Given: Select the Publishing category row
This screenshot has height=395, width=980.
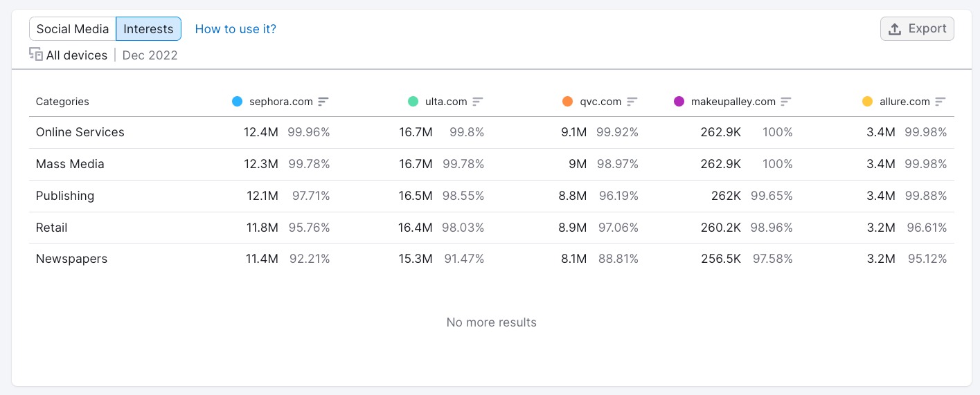Looking at the screenshot, I should (x=492, y=196).
